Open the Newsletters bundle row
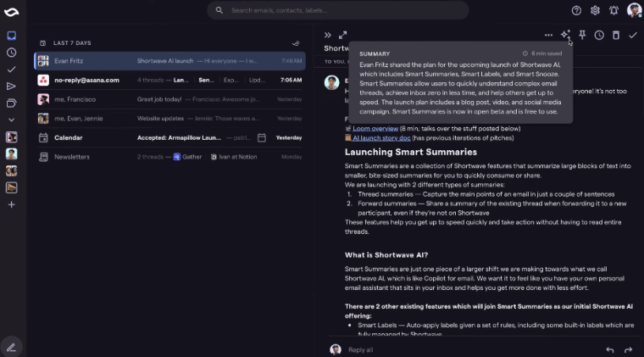Viewport: 644px width, 357px height. click(170, 157)
